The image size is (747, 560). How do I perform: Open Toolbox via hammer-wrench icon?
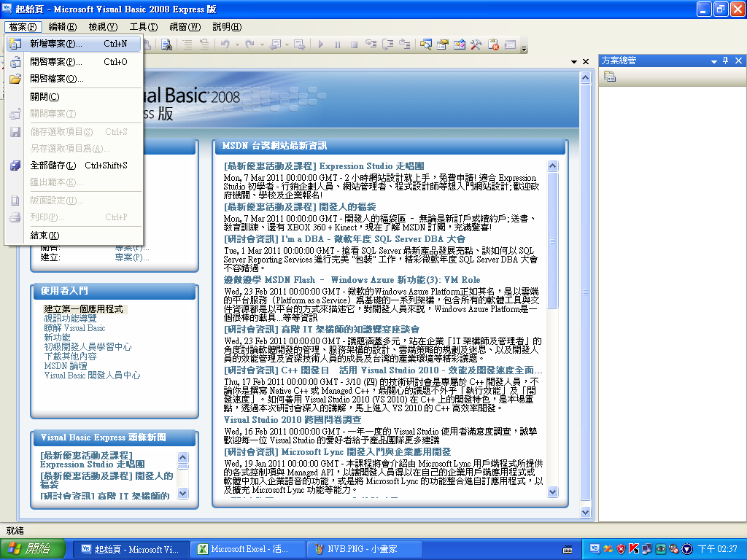476,44
